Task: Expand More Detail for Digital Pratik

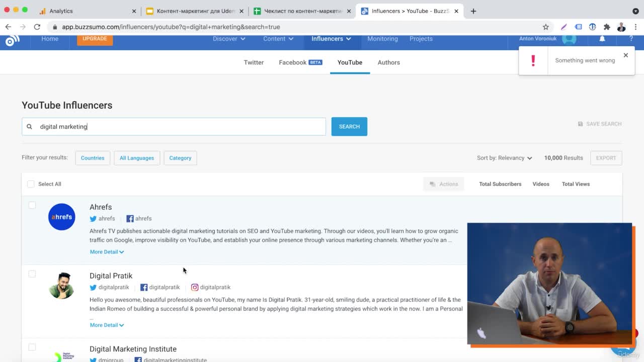Action: point(107,325)
